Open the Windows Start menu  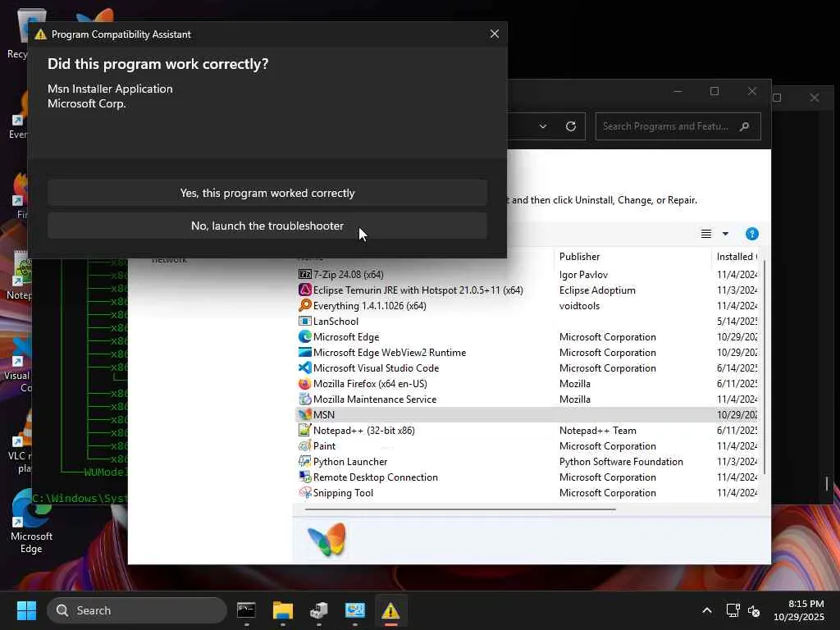(x=26, y=610)
